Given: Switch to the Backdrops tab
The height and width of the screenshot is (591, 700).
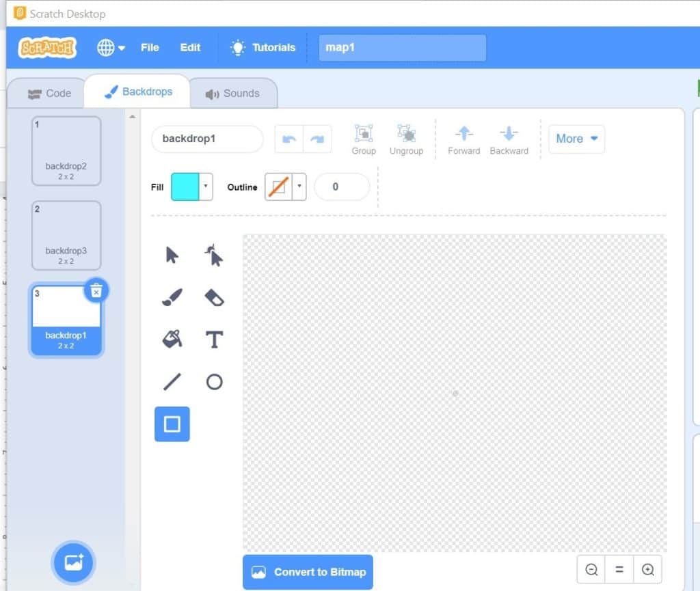Looking at the screenshot, I should pos(137,92).
